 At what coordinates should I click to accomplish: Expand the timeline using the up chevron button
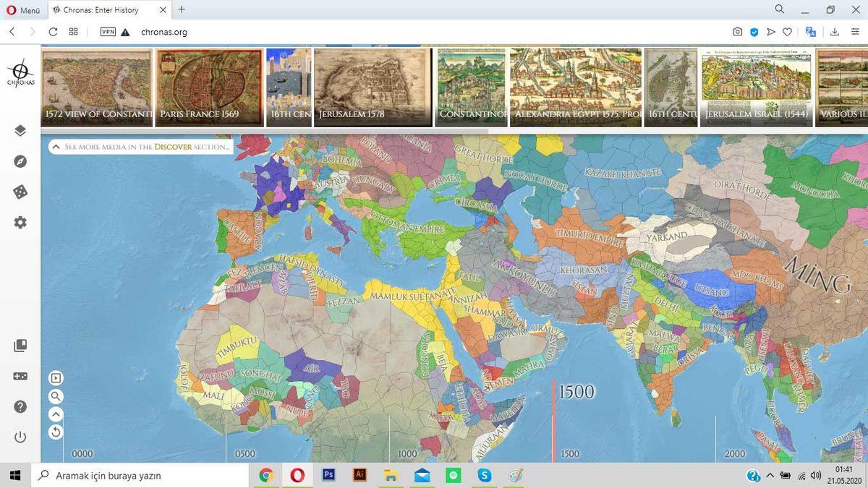[x=56, y=414]
